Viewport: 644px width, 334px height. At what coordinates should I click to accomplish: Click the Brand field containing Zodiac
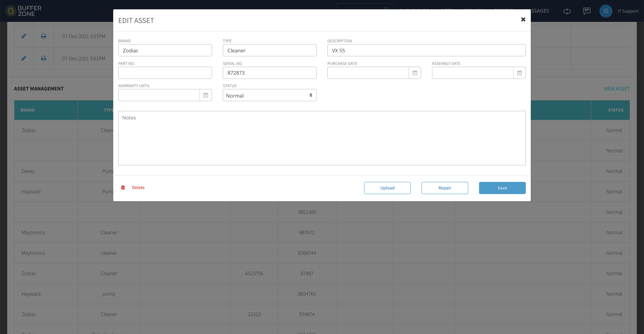click(x=165, y=50)
